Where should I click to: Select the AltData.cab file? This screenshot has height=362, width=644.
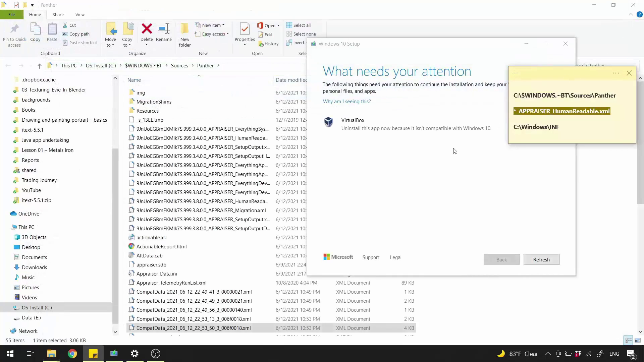click(x=149, y=255)
